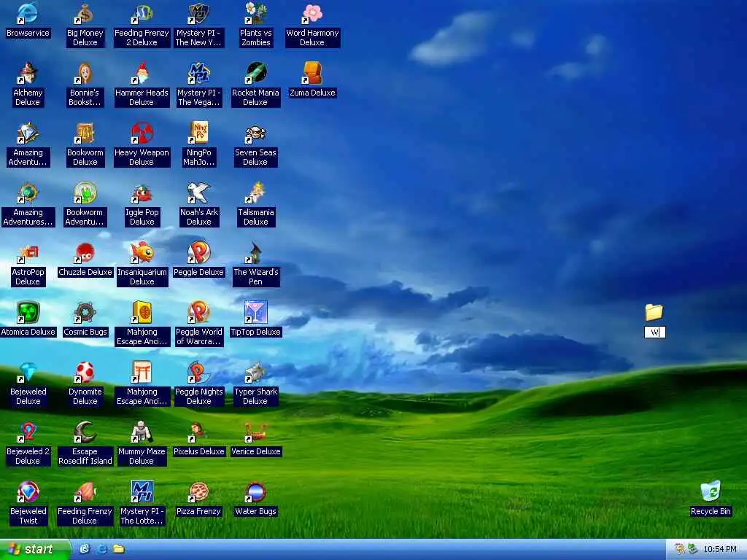747x560 pixels.
Task: Click Mystery PI The New York shortcut
Action: 198,14
